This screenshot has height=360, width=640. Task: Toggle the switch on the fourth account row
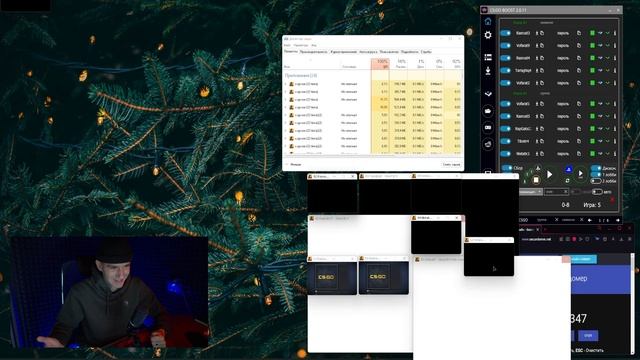506,70
